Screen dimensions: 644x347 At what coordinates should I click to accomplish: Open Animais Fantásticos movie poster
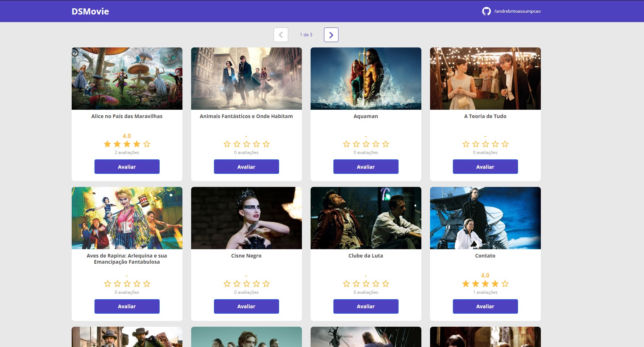(x=246, y=79)
